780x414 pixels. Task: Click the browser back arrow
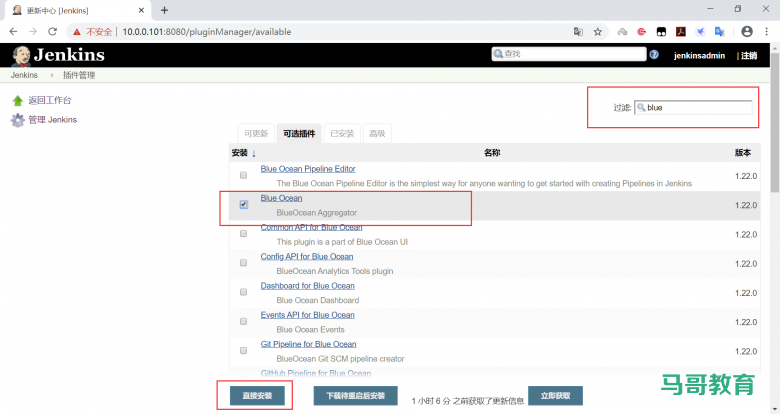click(x=13, y=31)
